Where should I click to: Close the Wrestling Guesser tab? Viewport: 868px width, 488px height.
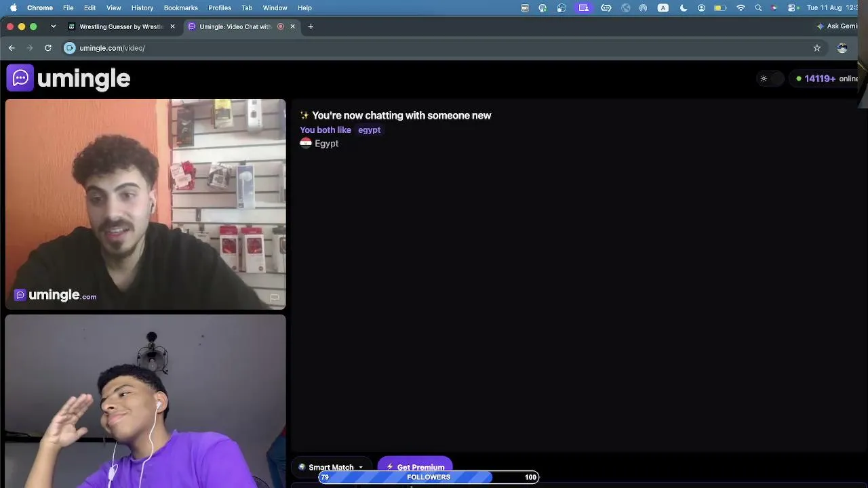pos(172,26)
